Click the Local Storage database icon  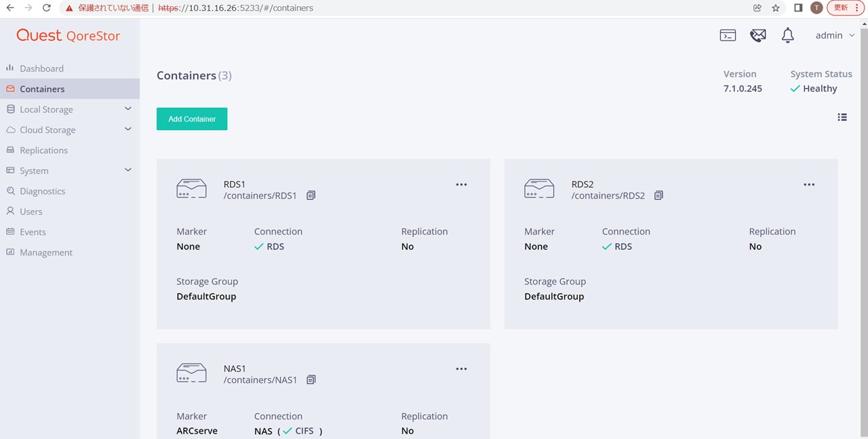10,109
